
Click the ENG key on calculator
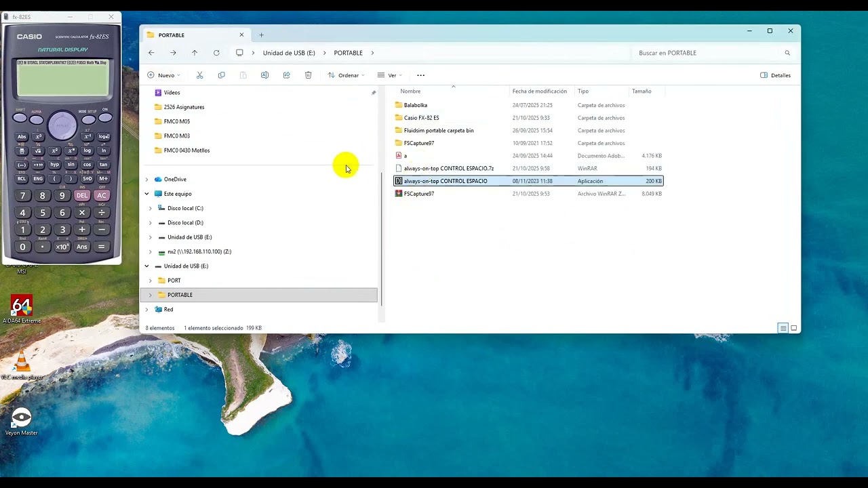click(39, 179)
